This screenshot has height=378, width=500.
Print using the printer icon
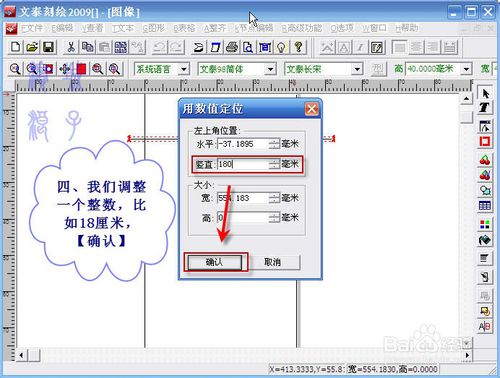(232, 47)
